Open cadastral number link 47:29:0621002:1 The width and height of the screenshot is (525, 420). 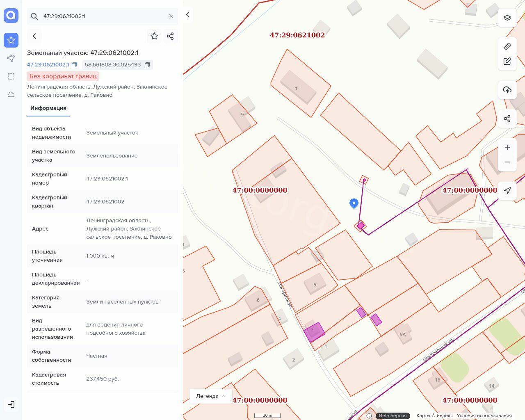[x=48, y=65]
